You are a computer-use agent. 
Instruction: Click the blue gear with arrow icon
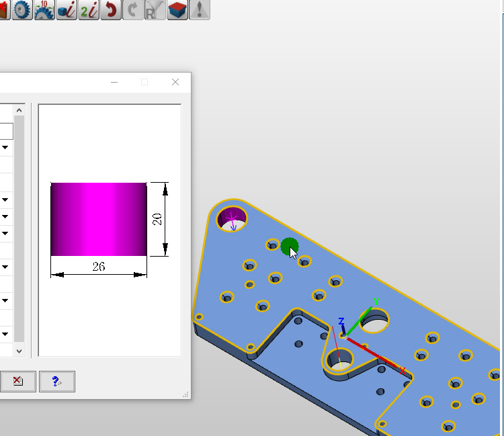pos(22,9)
